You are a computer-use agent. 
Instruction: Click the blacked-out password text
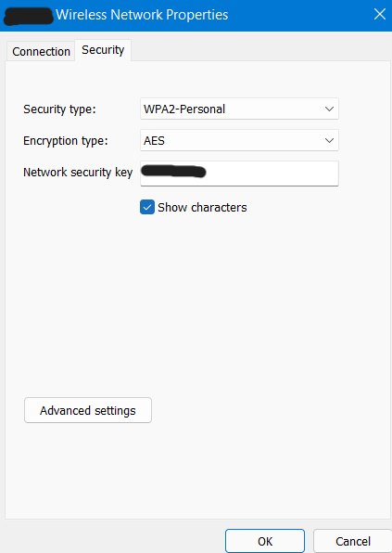173,172
